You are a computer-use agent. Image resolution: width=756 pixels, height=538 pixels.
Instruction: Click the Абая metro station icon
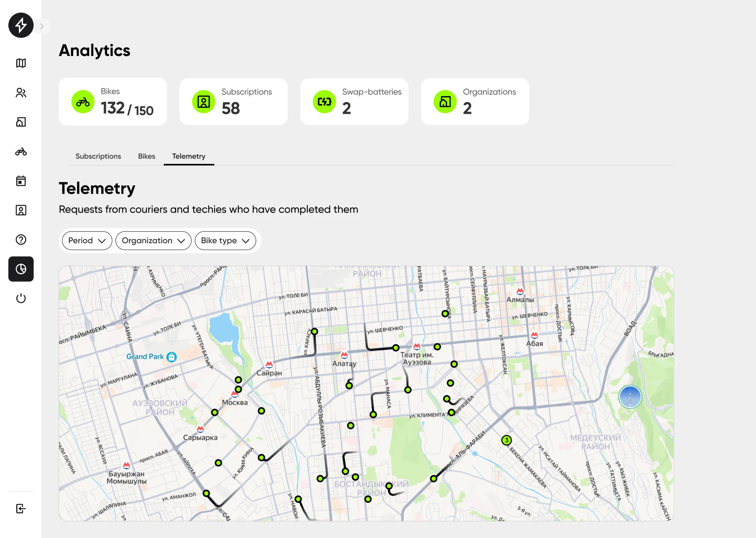[534, 335]
